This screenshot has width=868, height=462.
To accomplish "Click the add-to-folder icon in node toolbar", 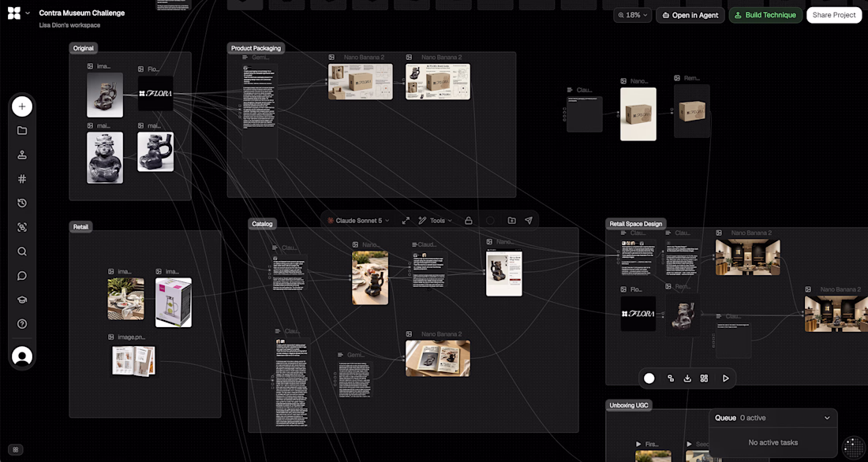I will point(512,220).
